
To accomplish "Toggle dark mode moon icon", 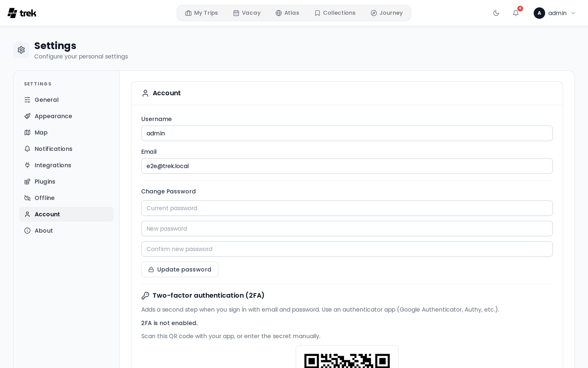I will pos(496,13).
